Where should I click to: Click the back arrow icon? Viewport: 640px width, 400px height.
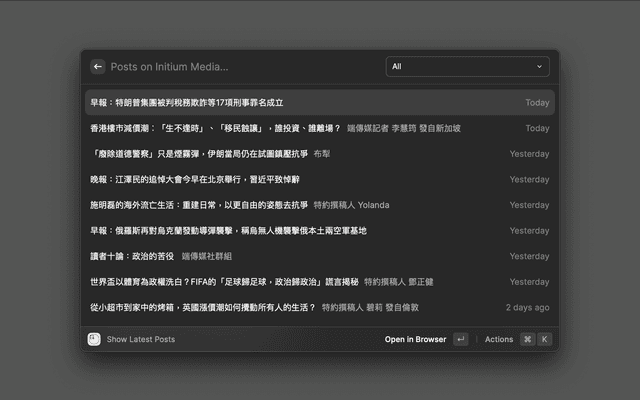click(97, 67)
